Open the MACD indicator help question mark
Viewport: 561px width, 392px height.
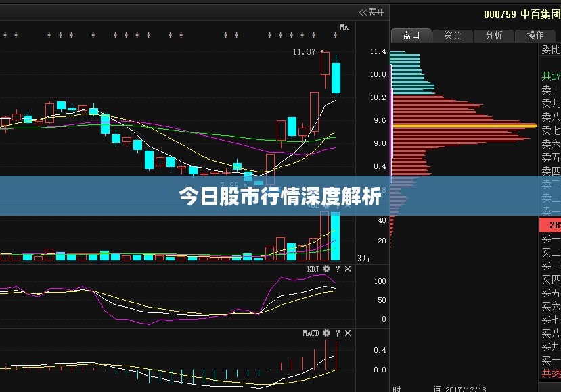coord(338,333)
